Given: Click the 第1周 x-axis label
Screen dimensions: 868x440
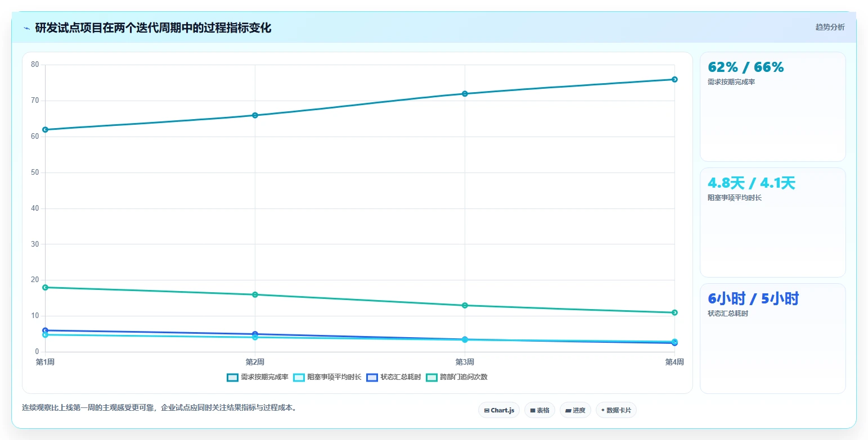Looking at the screenshot, I should coord(45,362).
